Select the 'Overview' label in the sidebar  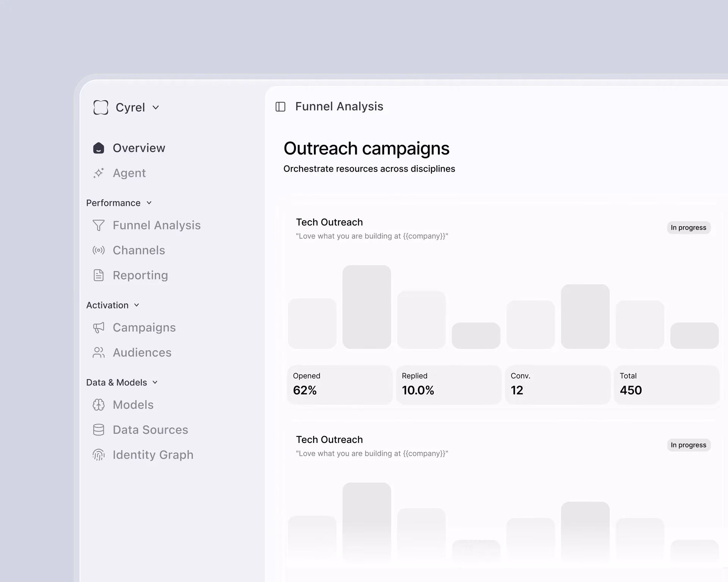tap(139, 148)
